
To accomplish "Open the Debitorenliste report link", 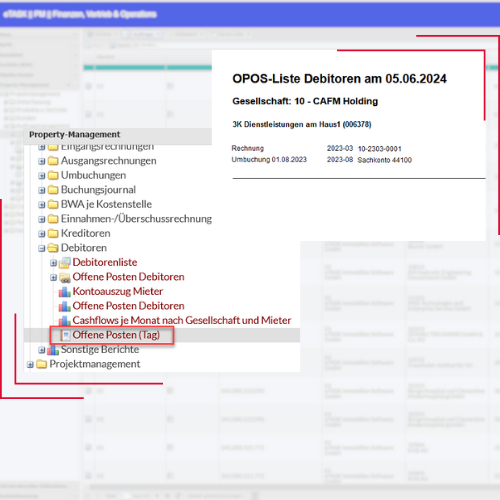I will (x=105, y=262).
